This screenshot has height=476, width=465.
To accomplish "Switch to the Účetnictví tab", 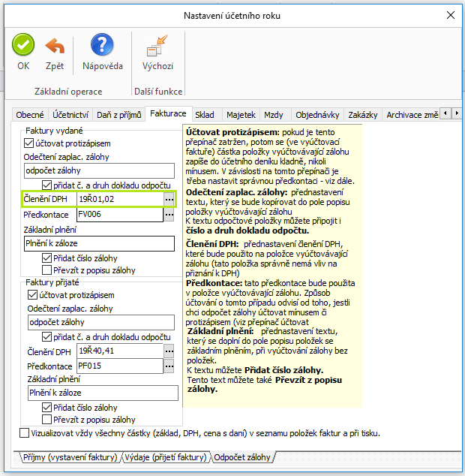I will pyautogui.click(x=70, y=115).
